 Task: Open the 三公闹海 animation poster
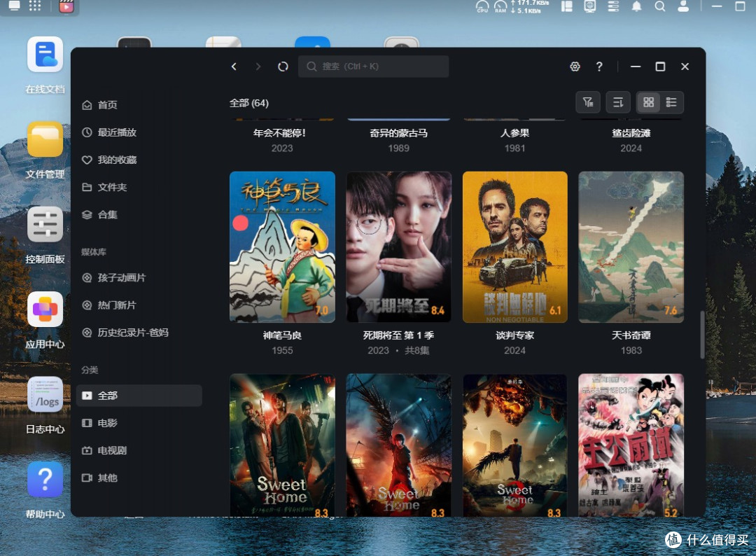[x=631, y=445]
